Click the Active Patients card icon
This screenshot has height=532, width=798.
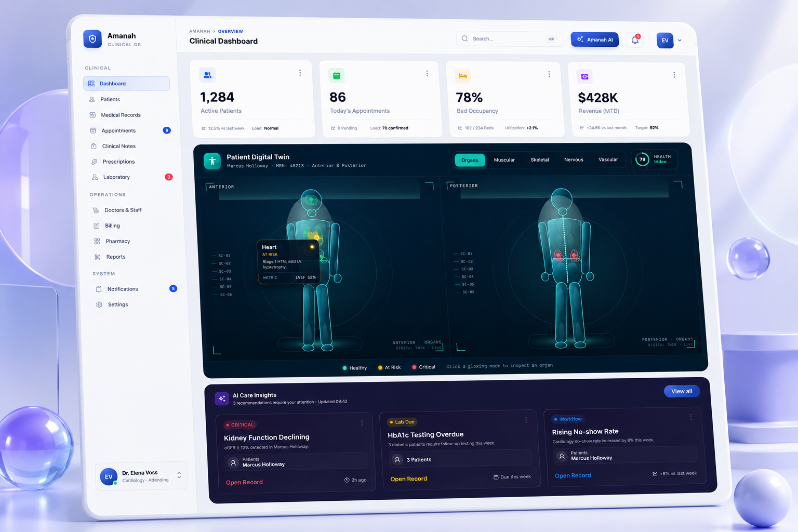click(x=207, y=75)
